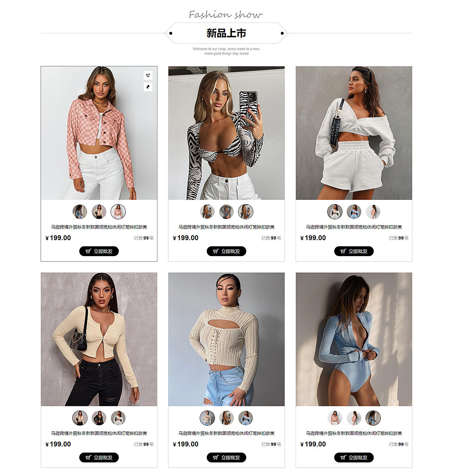Click 立即批发 button for pink checkered jacket
Image resolution: width=453 pixels, height=476 pixels.
pos(99,251)
